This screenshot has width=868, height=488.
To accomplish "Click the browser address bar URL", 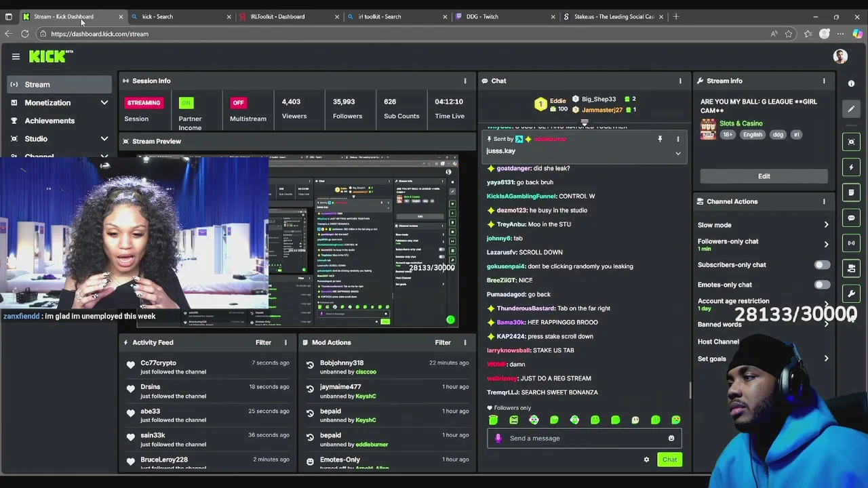I will click(x=100, y=34).
